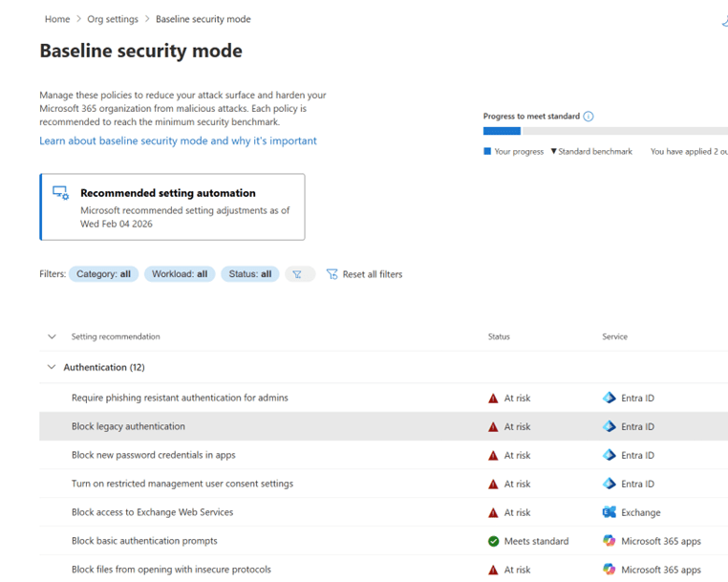The image size is (728, 582).
Task: Collapse all rows using header chevron
Action: point(52,336)
